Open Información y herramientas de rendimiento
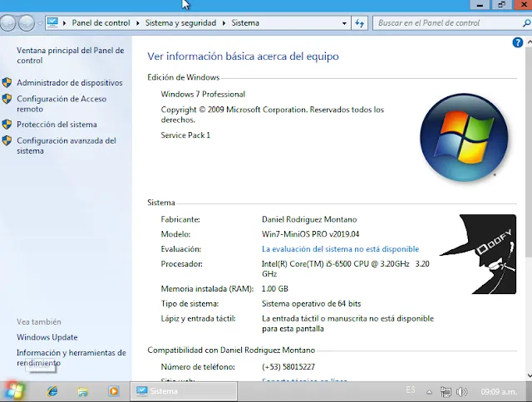The height and width of the screenshot is (402, 532). point(71,358)
